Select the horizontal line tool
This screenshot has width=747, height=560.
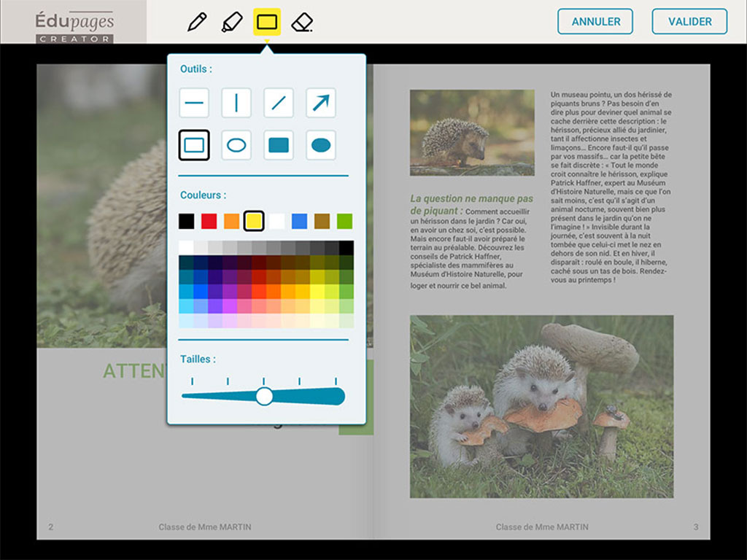tap(194, 103)
